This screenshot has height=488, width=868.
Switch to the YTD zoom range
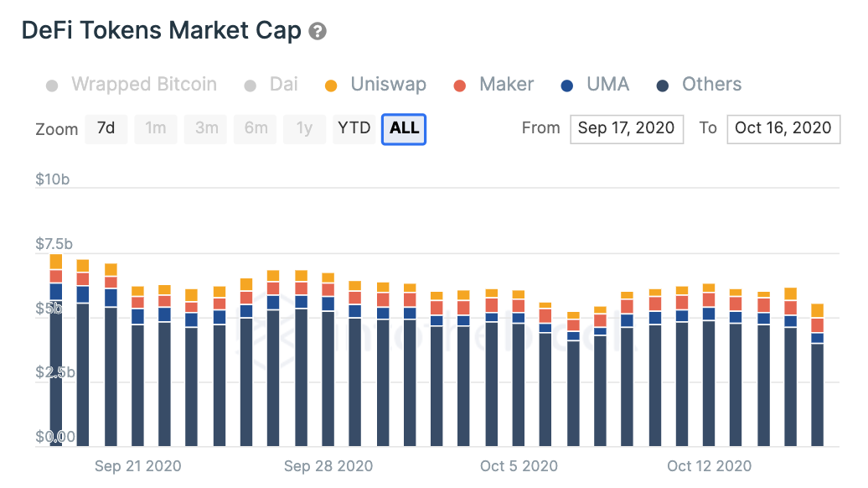pyautogui.click(x=354, y=128)
